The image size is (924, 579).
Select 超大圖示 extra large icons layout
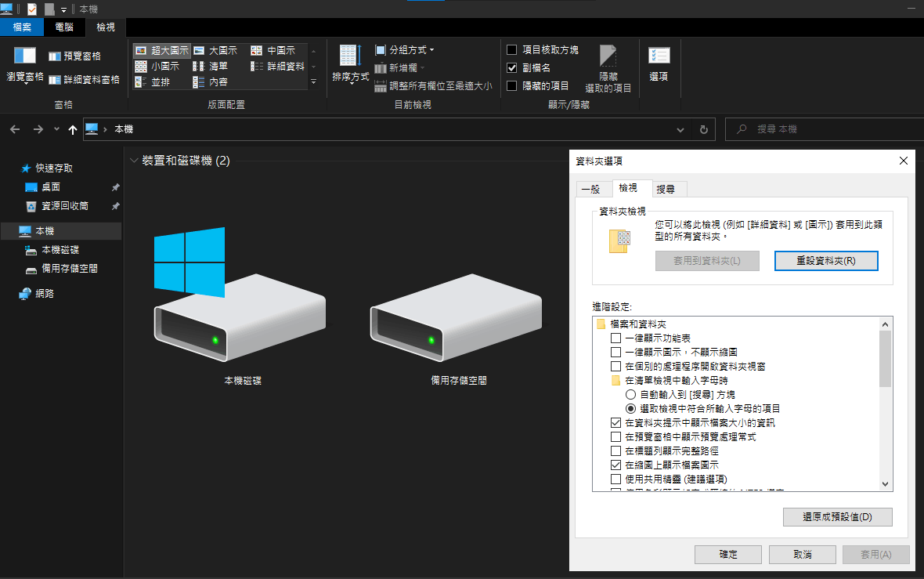[161, 51]
